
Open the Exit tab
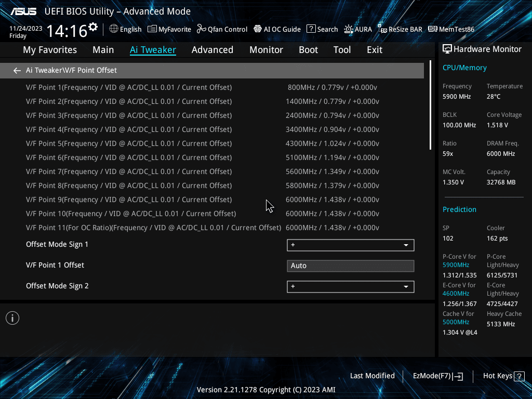point(375,50)
